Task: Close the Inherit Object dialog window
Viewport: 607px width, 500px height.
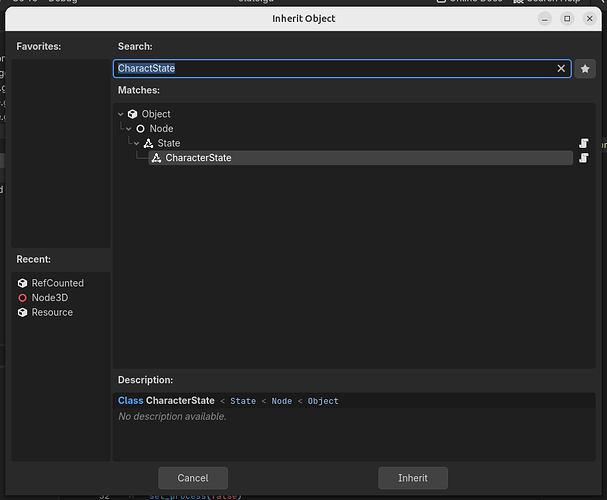Action: click(x=589, y=19)
